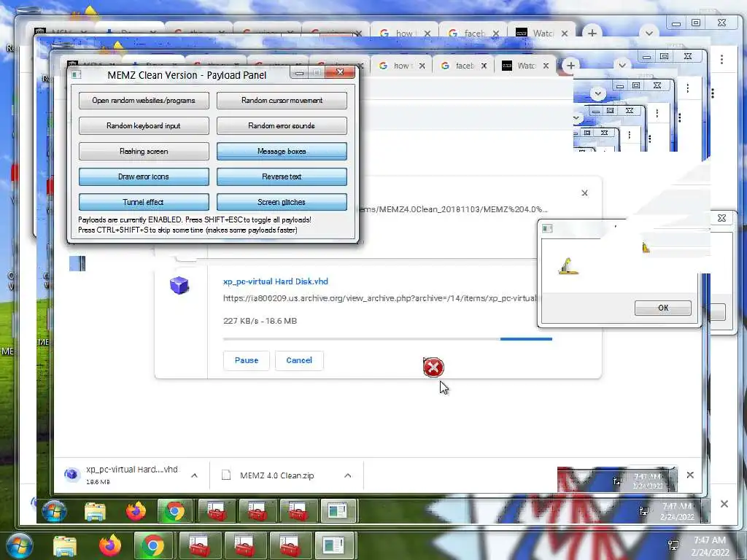This screenshot has height=560, width=747.
Task: Open the xp_pc-virtual Hard Disk.vhd link
Action: pyautogui.click(x=275, y=281)
